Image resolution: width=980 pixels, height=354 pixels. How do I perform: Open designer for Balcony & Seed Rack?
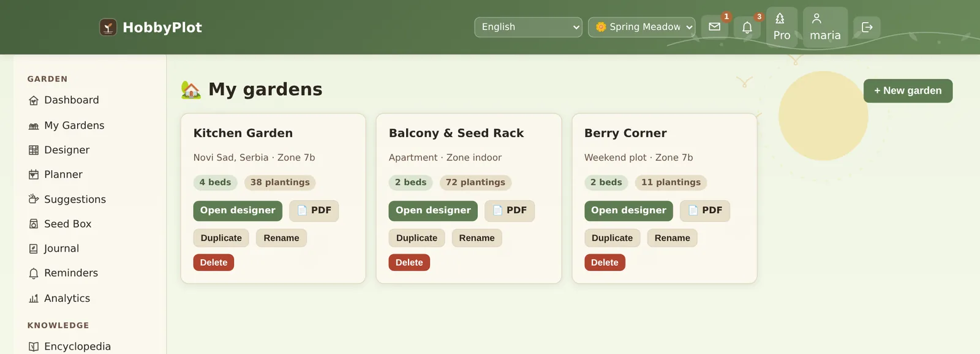tap(433, 211)
